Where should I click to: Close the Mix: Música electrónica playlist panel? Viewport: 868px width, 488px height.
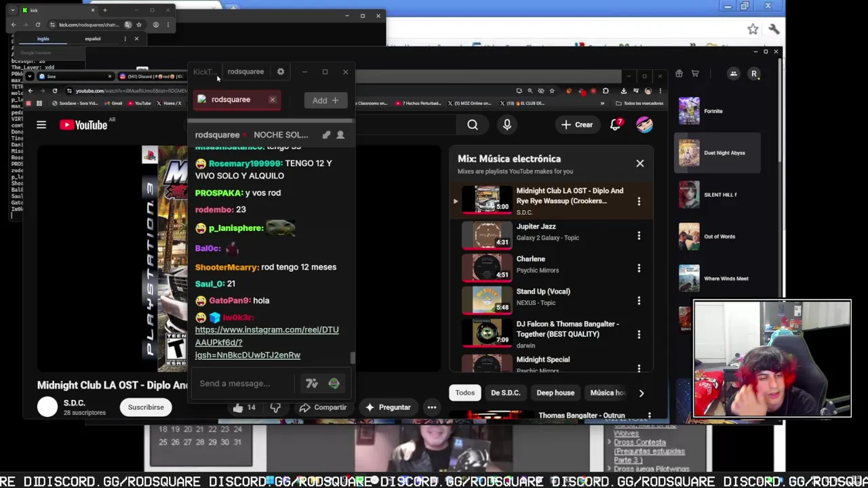tap(639, 163)
